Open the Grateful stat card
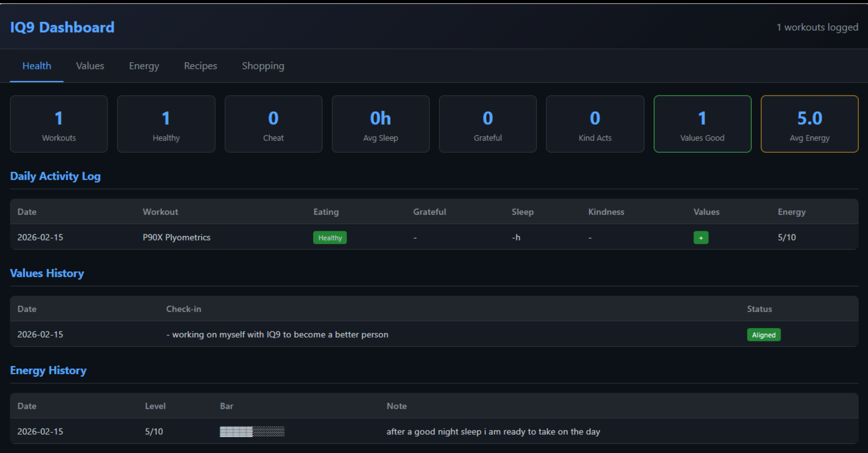 point(488,124)
